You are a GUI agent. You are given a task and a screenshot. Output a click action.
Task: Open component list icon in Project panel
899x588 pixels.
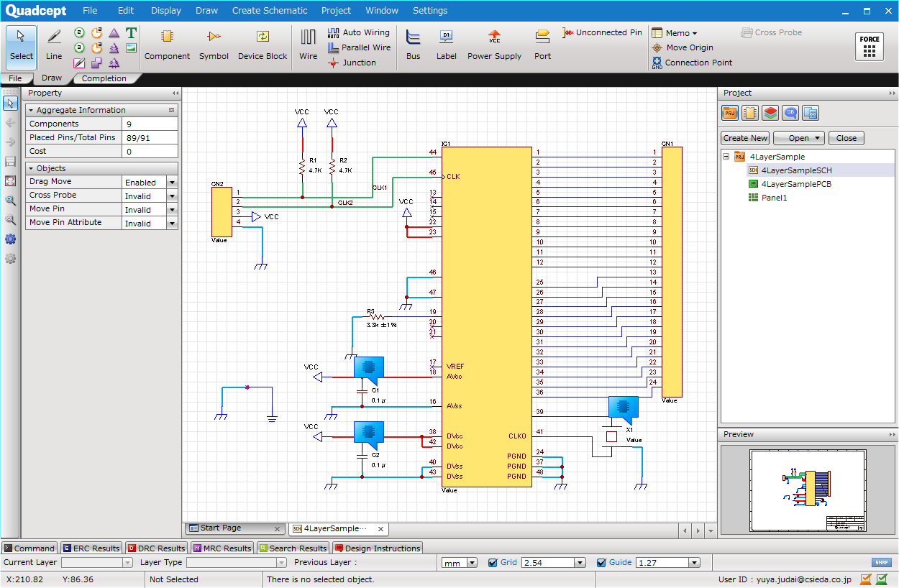point(750,113)
